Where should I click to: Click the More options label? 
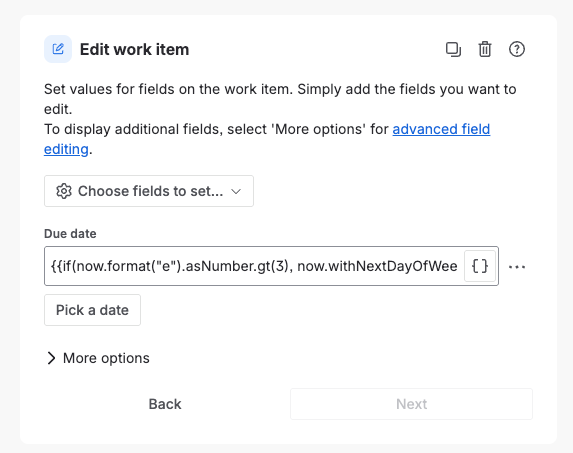tap(106, 358)
